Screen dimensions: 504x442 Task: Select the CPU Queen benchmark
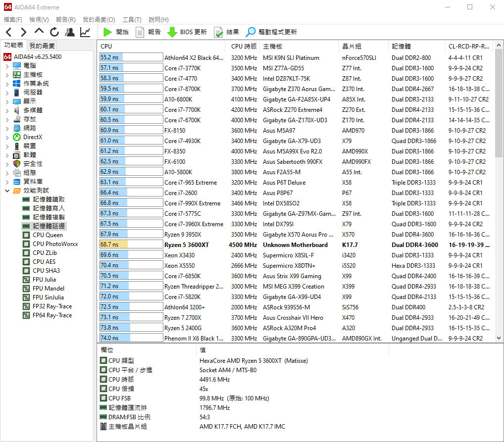pyautogui.click(x=48, y=235)
